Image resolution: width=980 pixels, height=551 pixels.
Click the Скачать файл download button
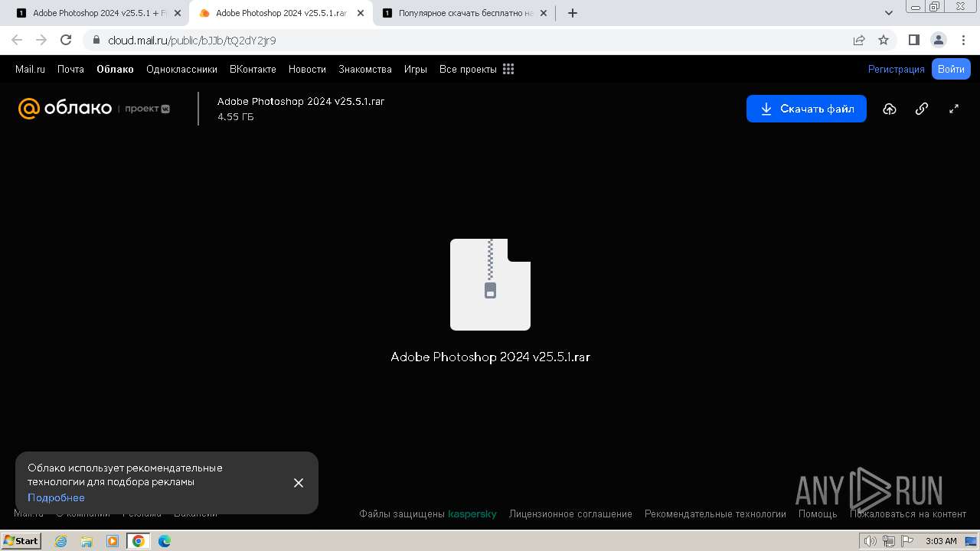pyautogui.click(x=806, y=109)
